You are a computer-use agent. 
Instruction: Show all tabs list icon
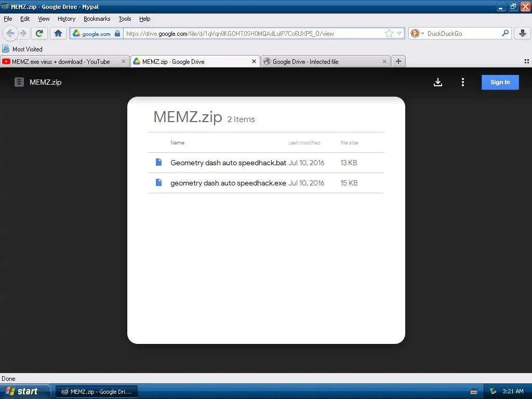pos(527,61)
